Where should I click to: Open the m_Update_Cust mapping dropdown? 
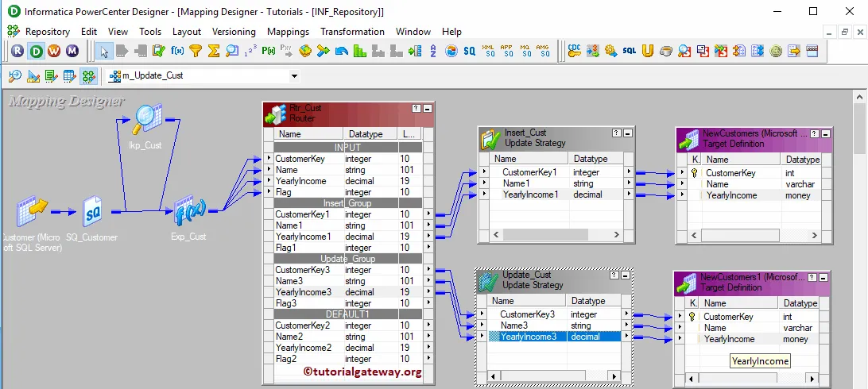294,76
